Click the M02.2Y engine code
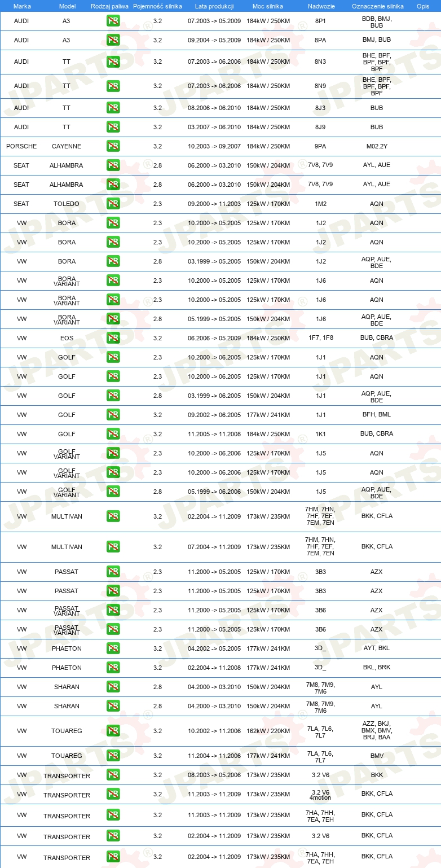The image size is (441, 868). pos(377,146)
